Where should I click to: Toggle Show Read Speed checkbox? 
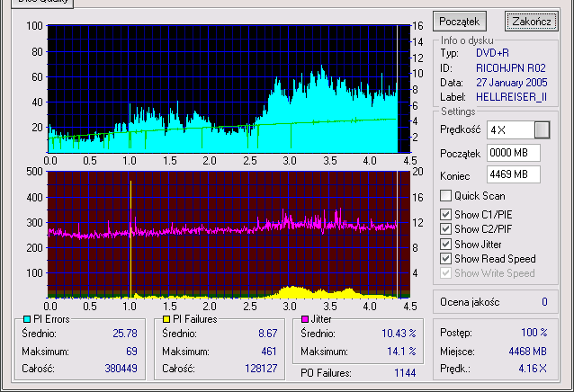click(445, 259)
